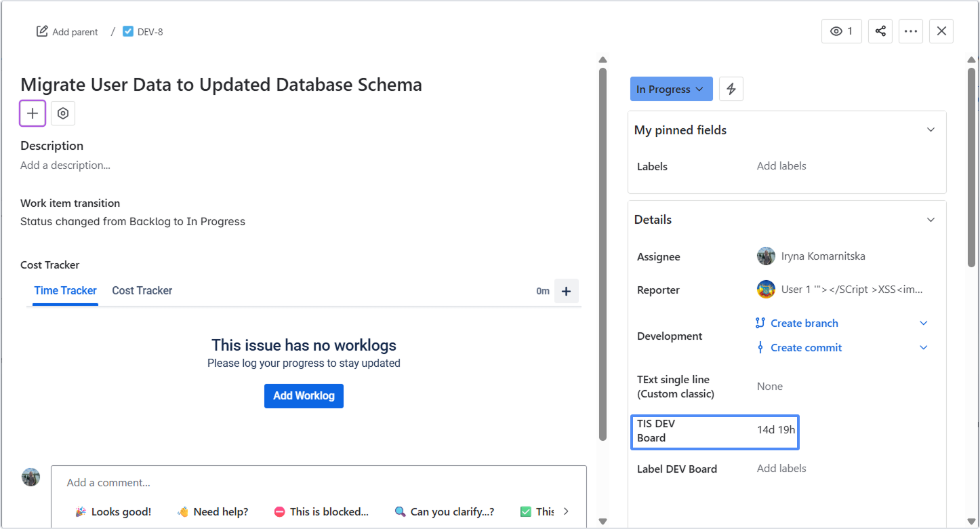The width and height of the screenshot is (980, 529).
Task: Open the three-dots more actions menu
Action: pyautogui.click(x=911, y=31)
